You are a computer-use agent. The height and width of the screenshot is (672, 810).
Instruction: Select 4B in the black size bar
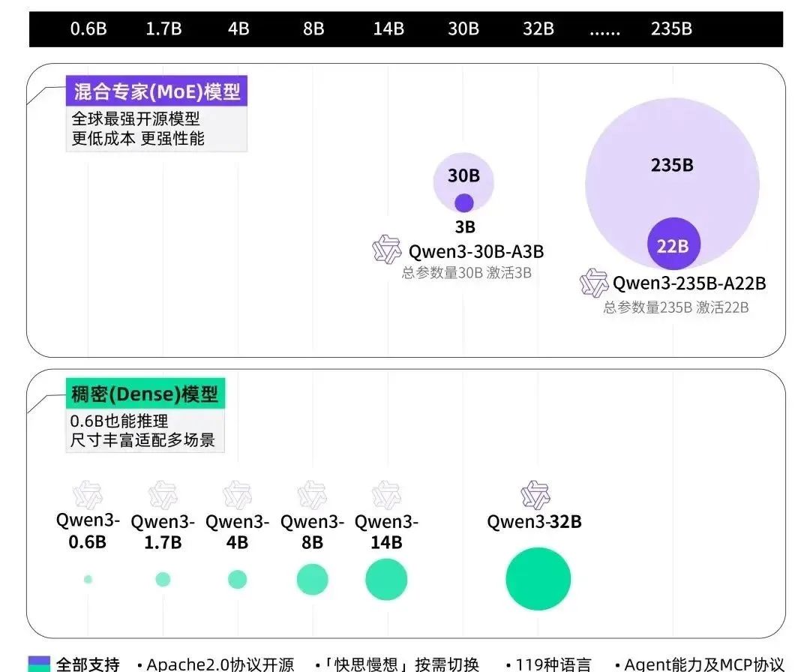(x=238, y=28)
